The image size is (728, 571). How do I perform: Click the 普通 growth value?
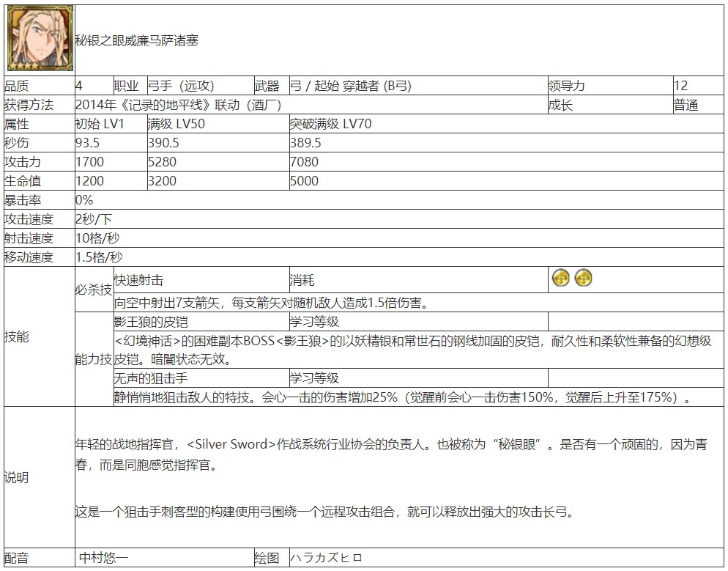coord(686,105)
